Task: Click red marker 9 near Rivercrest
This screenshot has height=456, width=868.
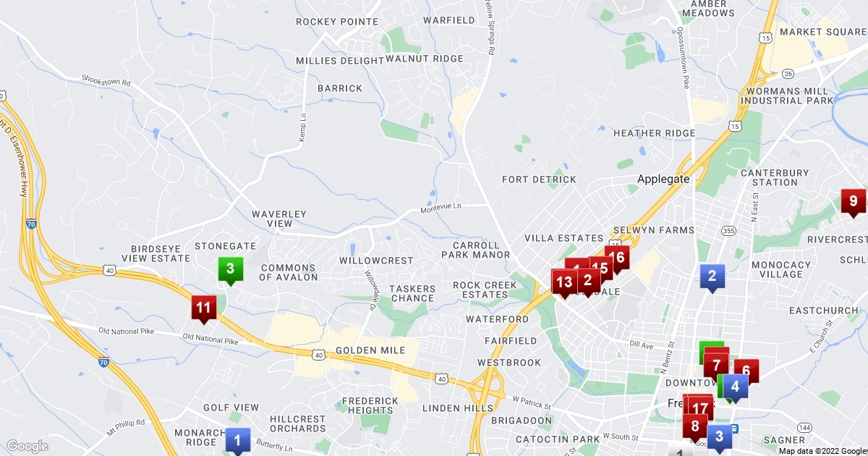Action: click(x=853, y=201)
